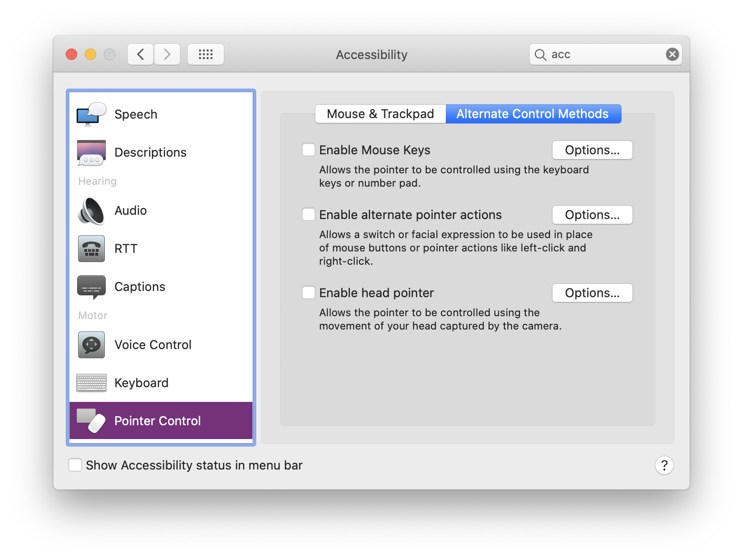Open Options for alternate pointer actions
Screen dimensions: 743x560
(592, 215)
